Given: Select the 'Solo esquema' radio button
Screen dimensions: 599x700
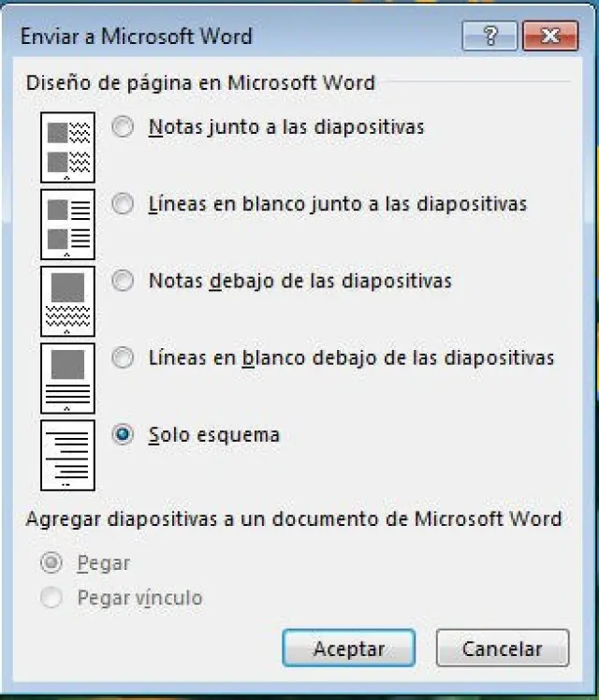Looking at the screenshot, I should click(x=123, y=435).
